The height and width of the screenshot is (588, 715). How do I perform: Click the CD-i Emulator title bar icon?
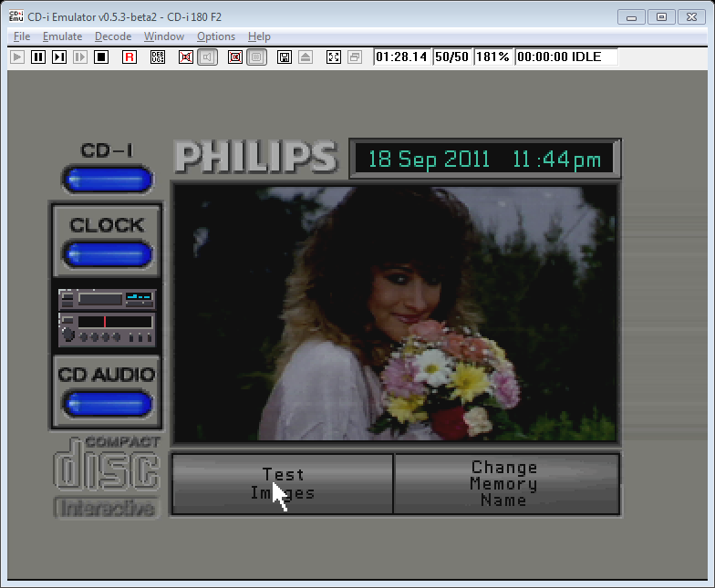tap(16, 16)
